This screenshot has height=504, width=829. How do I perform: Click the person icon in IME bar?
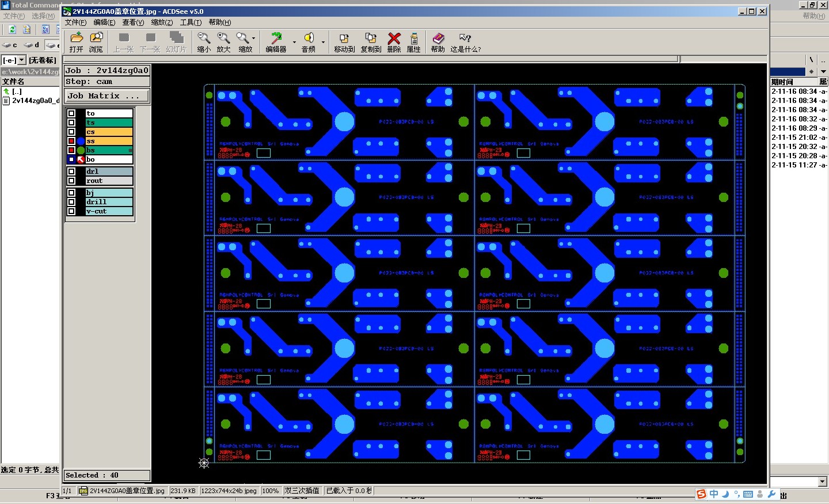click(x=760, y=494)
